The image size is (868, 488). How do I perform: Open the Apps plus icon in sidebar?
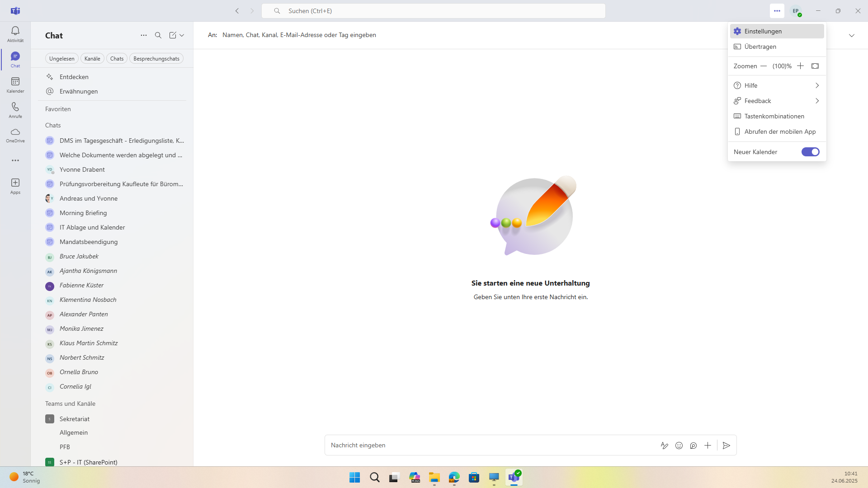pos(15,185)
